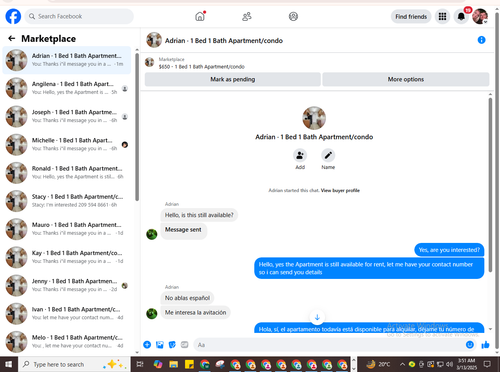
Task: Click Mark as pending button
Action: coord(233,79)
